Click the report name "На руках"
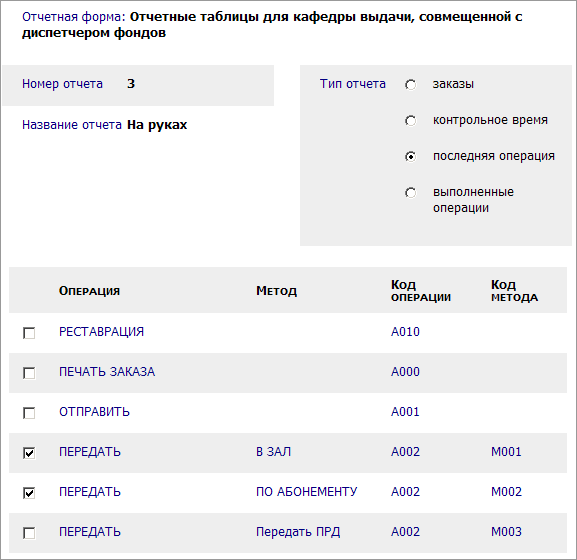This screenshot has width=577, height=560. click(x=157, y=125)
